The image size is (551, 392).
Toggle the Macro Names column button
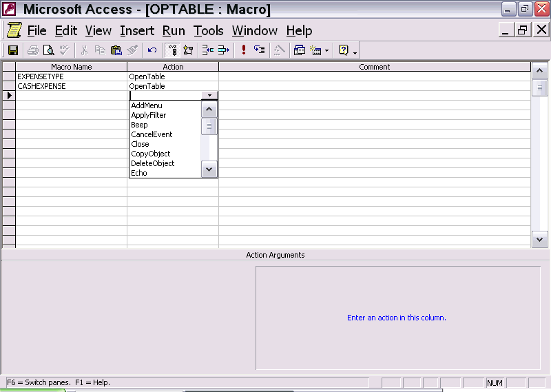[172, 50]
